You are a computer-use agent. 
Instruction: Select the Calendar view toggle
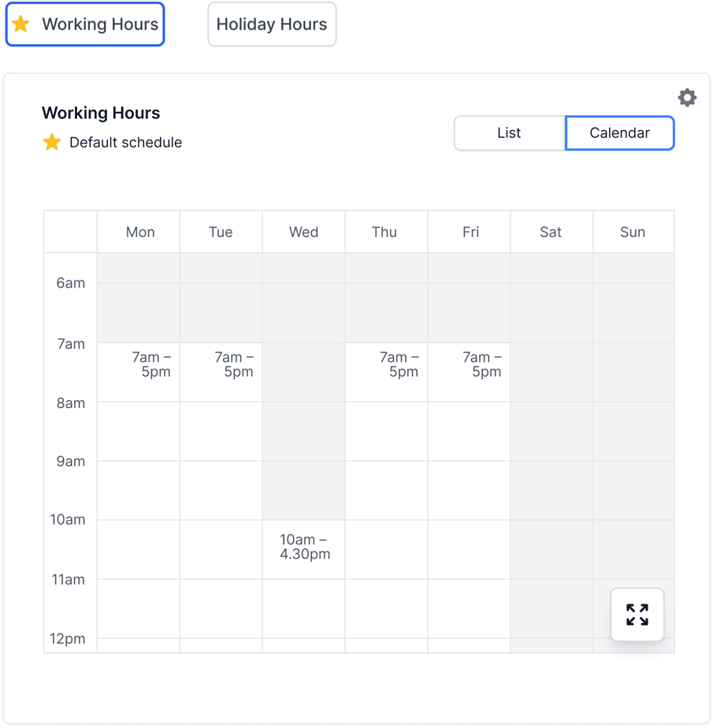point(619,133)
